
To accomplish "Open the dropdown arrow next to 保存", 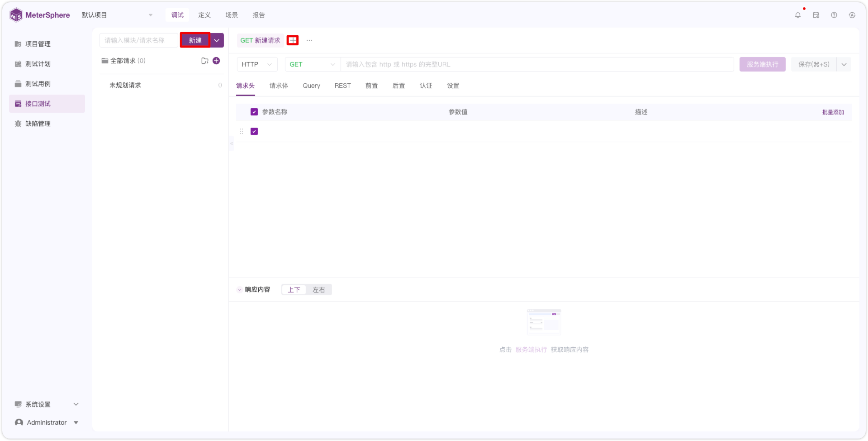I will point(844,64).
